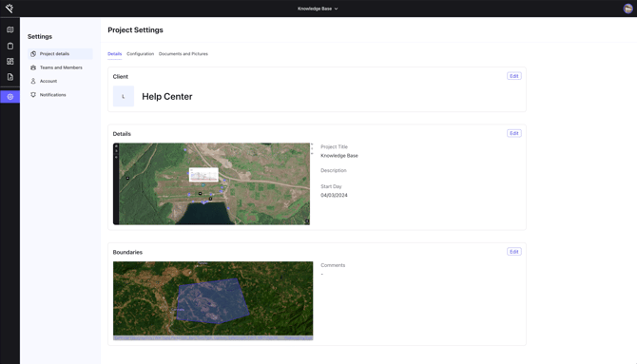Image resolution: width=637 pixels, height=364 pixels.
Task: Edit the Boundaries section
Action: point(514,252)
